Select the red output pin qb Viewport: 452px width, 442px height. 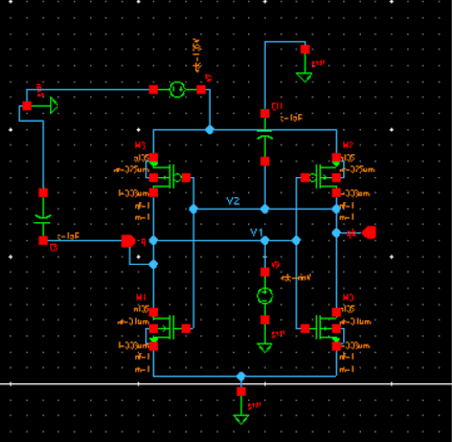tap(369, 232)
